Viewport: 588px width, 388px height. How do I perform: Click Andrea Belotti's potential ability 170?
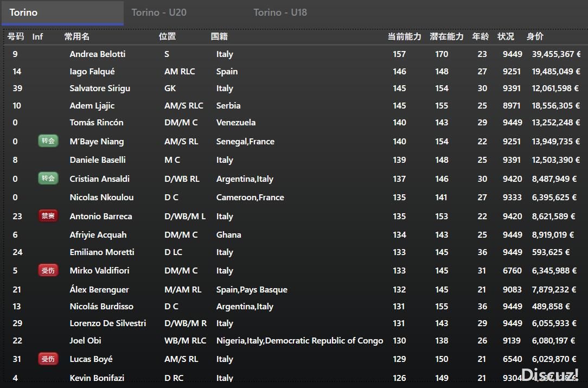point(442,54)
